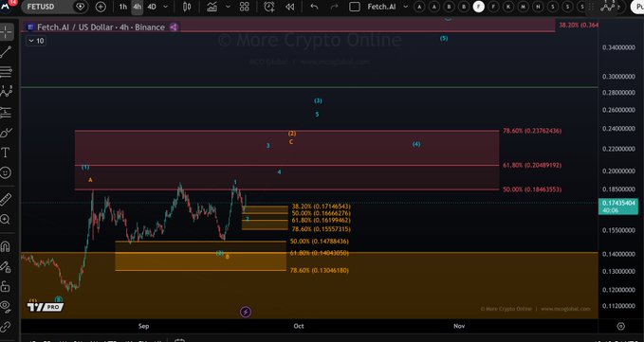644x342 pixels.
Task: Click the link drawings icon in left toolbar
Action: tap(6, 327)
